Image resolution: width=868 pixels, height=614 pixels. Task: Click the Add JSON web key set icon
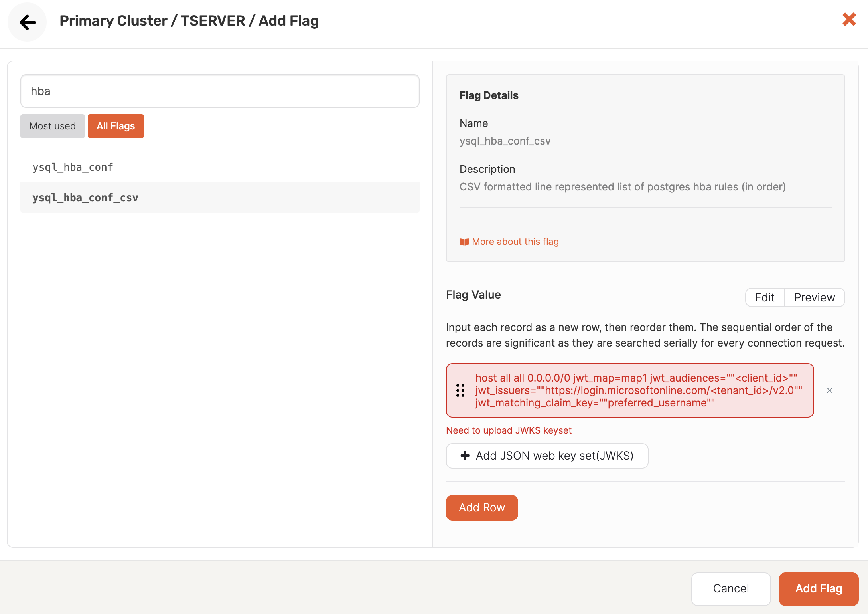click(x=465, y=455)
